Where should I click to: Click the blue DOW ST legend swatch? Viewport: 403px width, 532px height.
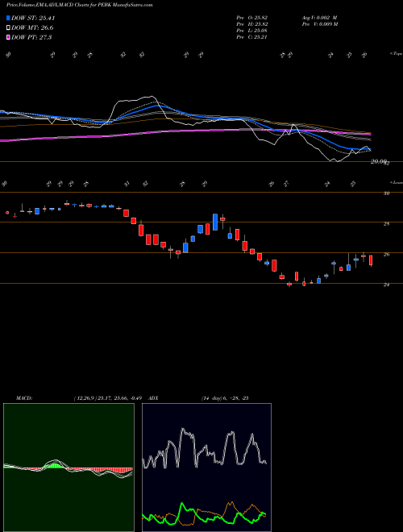pos(8,19)
